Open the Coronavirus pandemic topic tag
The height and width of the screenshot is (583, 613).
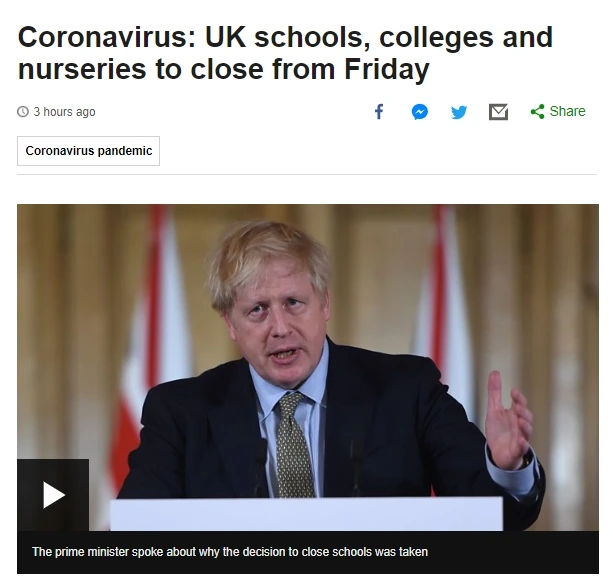(x=88, y=151)
